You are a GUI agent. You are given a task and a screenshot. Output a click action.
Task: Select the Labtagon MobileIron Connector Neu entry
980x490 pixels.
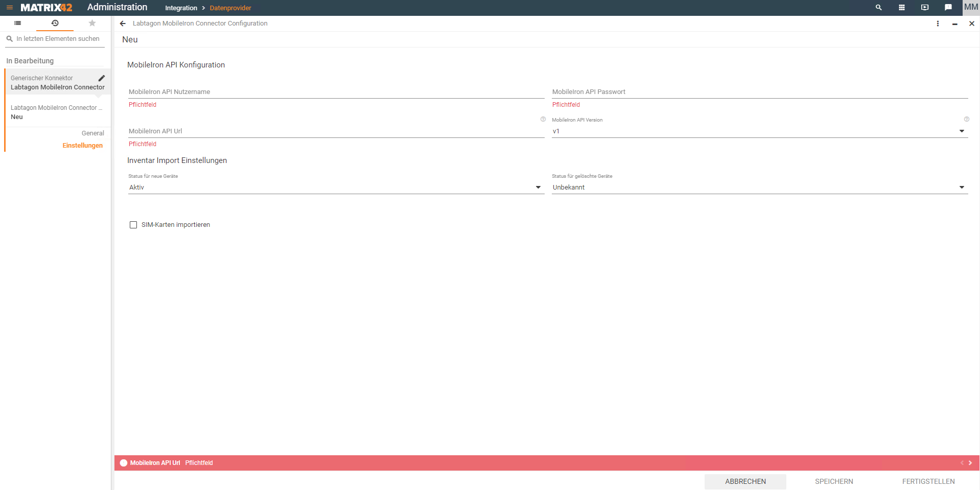[58, 112]
